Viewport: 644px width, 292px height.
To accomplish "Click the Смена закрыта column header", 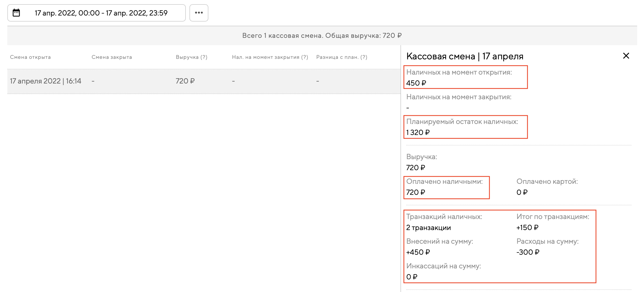I will click(x=112, y=57).
